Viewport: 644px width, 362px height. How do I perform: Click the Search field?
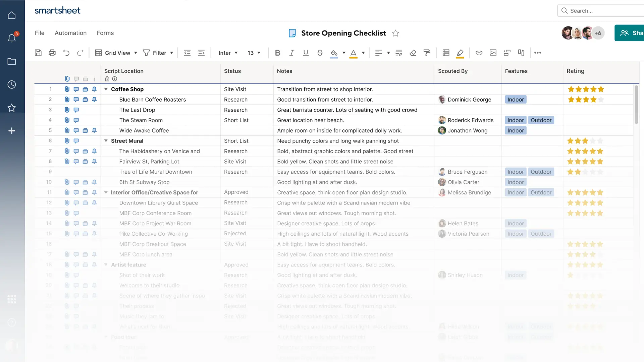click(x=601, y=11)
